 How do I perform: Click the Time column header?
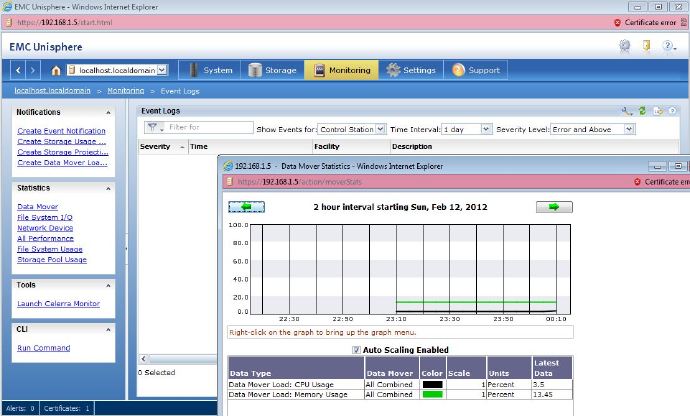pyautogui.click(x=250, y=147)
